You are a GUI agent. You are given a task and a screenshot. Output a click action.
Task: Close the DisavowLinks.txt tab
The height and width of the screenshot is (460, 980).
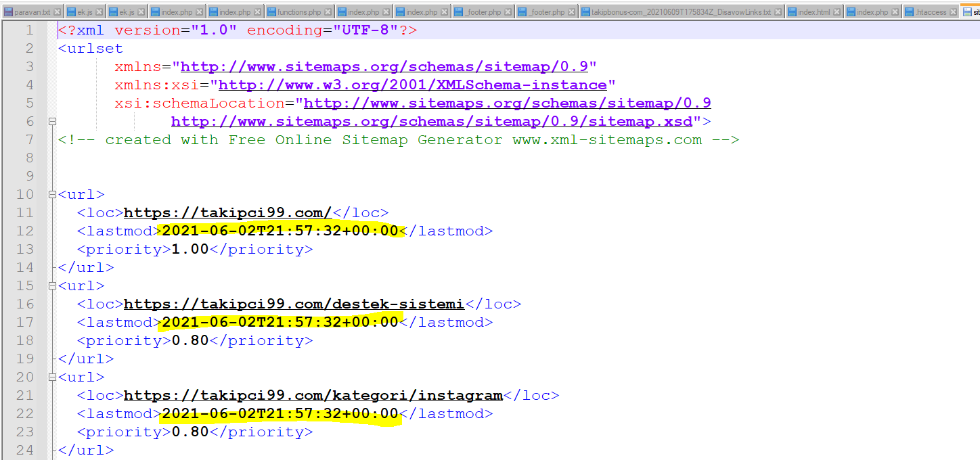[777, 12]
